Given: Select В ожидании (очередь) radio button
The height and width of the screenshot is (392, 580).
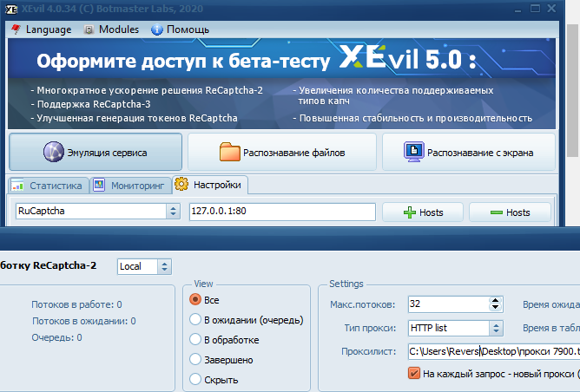Looking at the screenshot, I should pyautogui.click(x=195, y=319).
